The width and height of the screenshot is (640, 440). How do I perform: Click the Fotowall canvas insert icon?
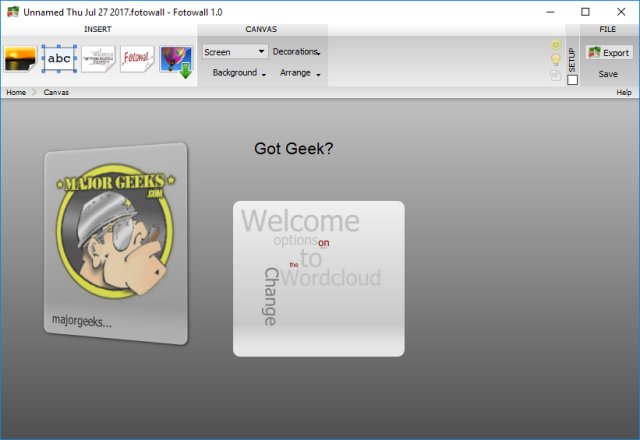click(x=137, y=59)
